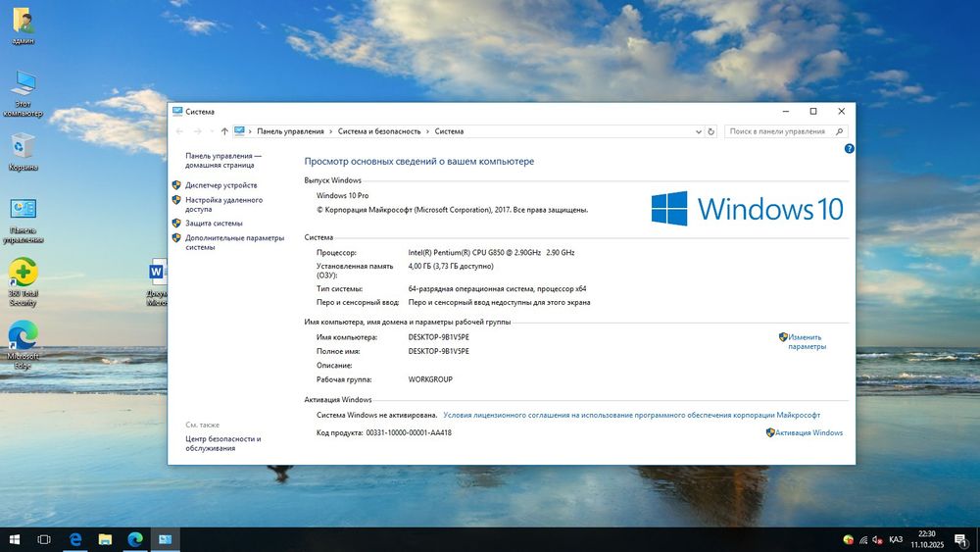Switch the КАЗ keyboard language indicator

896,539
